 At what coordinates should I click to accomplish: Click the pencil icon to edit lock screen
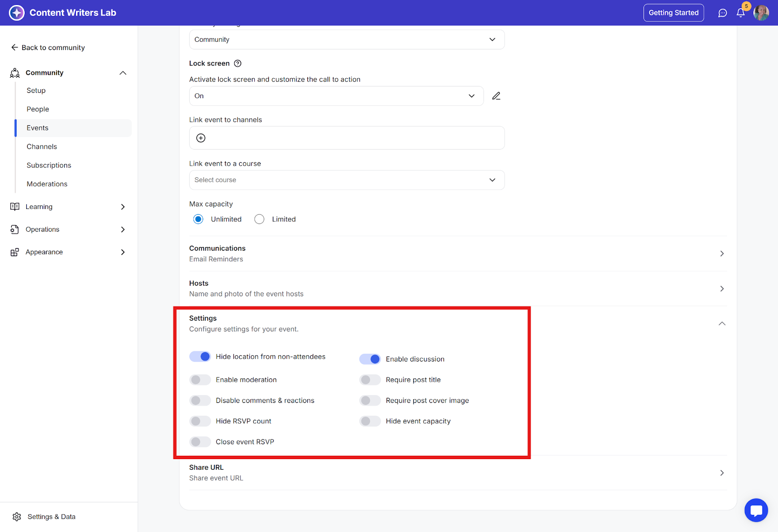pyautogui.click(x=496, y=96)
